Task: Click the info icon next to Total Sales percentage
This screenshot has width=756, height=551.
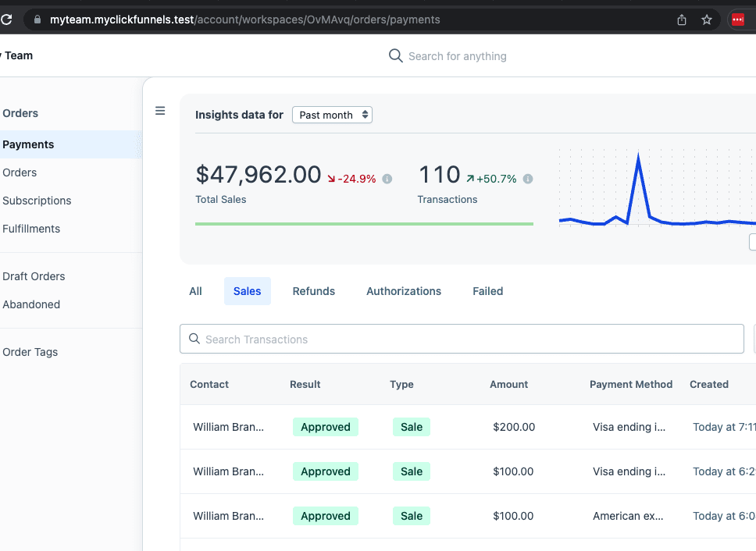Action: click(387, 180)
